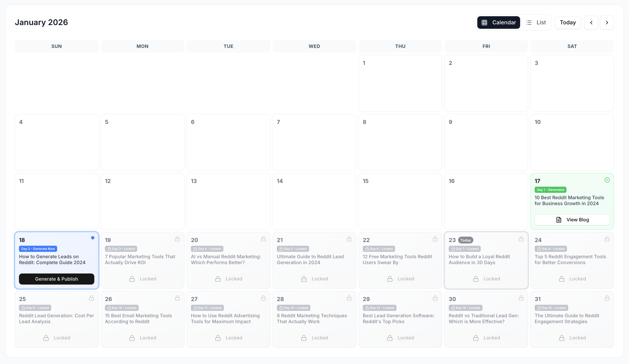Click the lock icon on January 21 cell

[349, 239]
